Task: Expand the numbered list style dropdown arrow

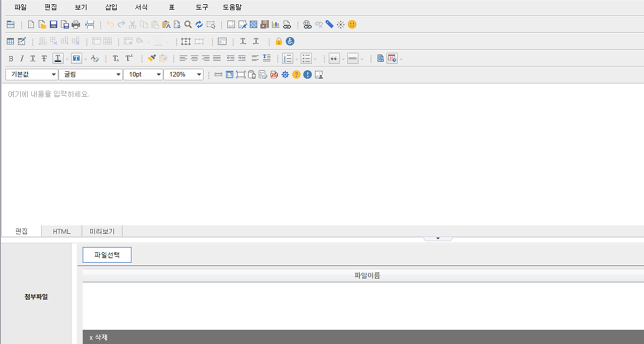Action: (x=296, y=59)
